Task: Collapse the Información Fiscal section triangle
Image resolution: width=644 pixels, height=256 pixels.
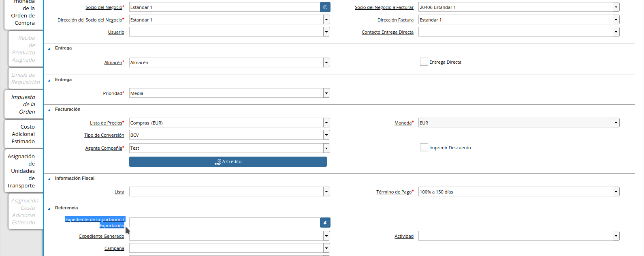Action: [49, 179]
